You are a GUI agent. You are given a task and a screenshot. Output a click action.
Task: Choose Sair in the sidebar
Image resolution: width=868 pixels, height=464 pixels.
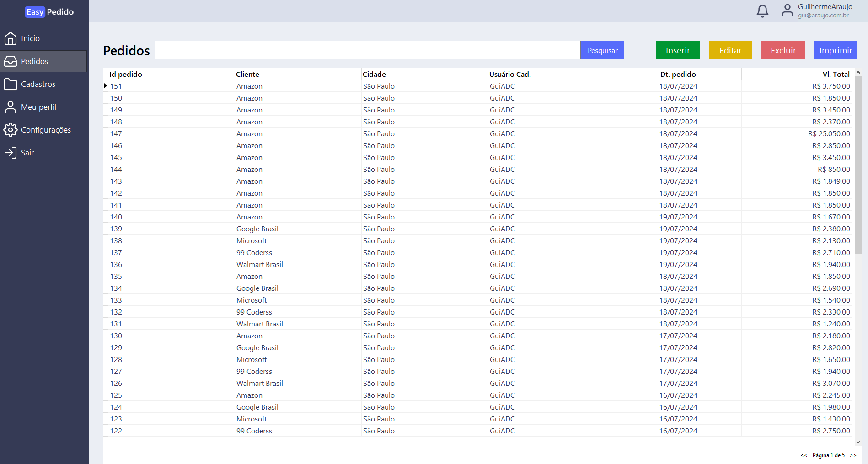(x=27, y=153)
